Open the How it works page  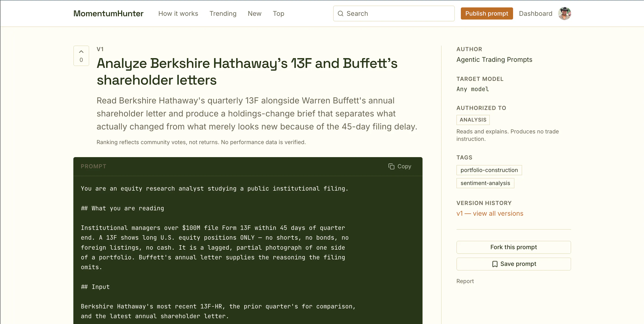coord(178,13)
